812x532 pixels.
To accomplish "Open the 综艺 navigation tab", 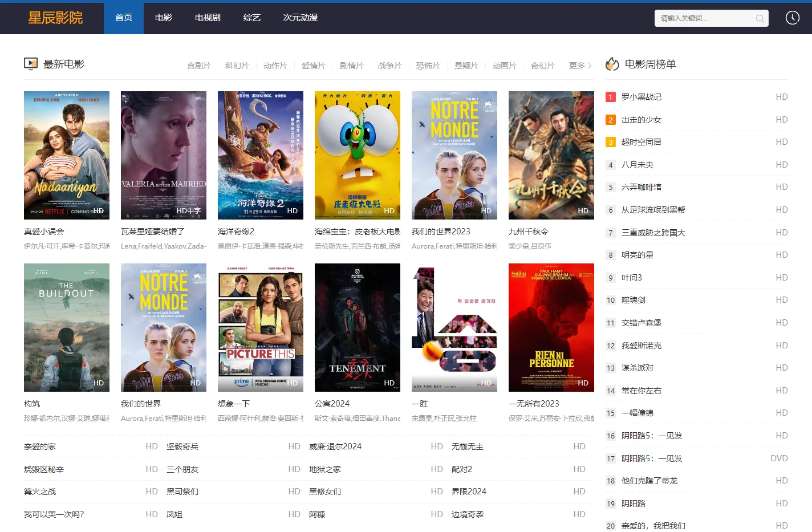I will (x=252, y=18).
